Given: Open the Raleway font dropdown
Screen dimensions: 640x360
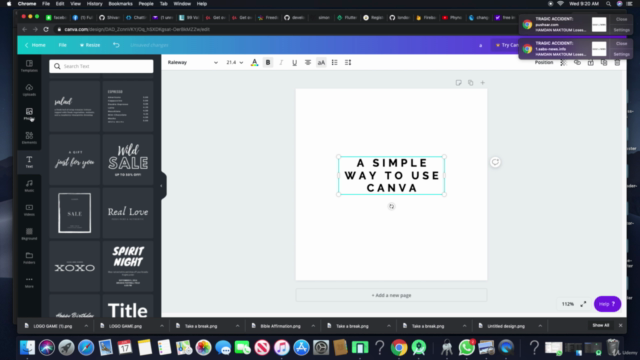Looking at the screenshot, I should 193,62.
